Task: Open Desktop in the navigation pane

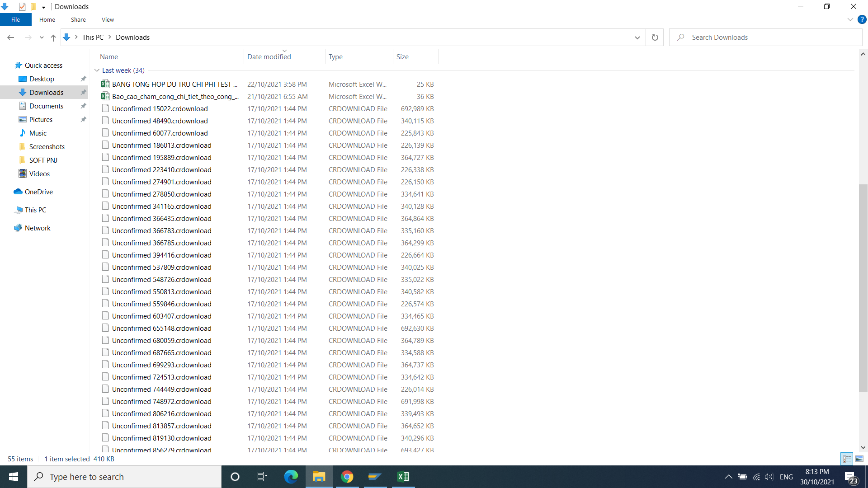Action: (42, 79)
